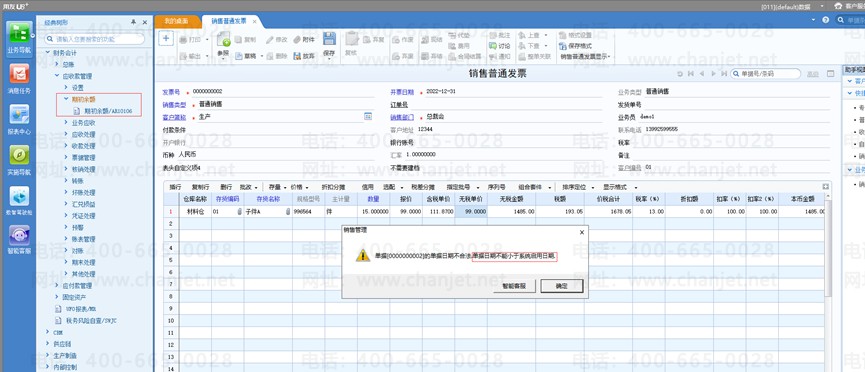Switch to the 我的桌面 tab
The width and height of the screenshot is (865, 372).
point(176,21)
